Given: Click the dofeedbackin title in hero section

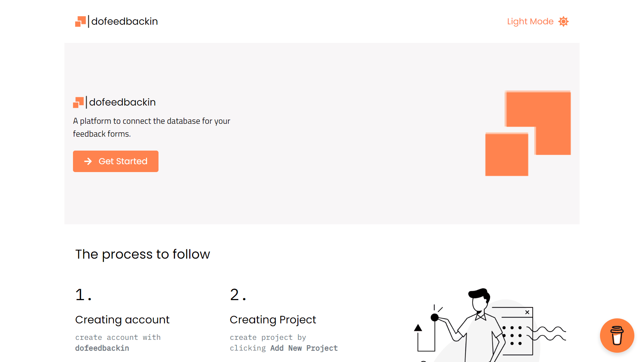Looking at the screenshot, I should click(x=122, y=102).
